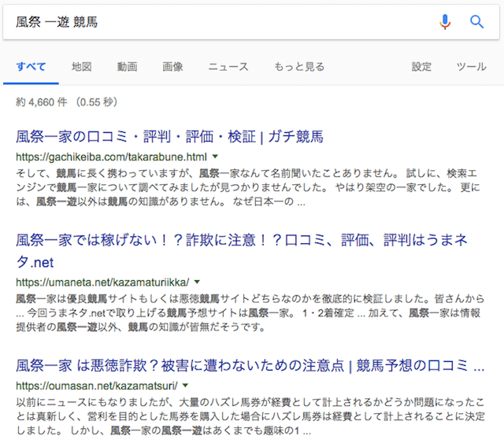
Task: Expand dropdown arrow beside gachikeiba.com URL
Action: click(x=215, y=157)
